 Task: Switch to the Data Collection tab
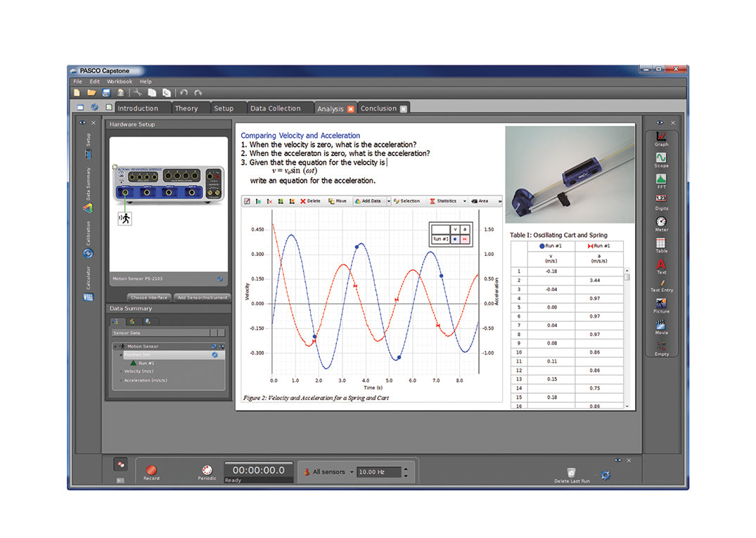[275, 108]
